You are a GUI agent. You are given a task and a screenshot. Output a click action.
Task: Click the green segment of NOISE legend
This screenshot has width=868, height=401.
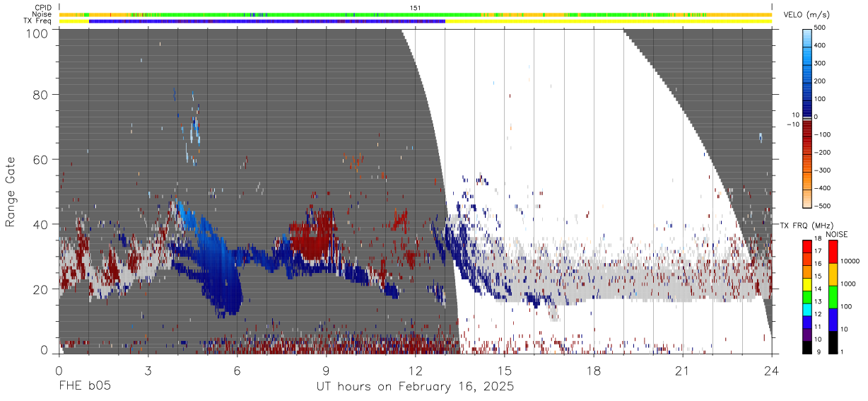[x=832, y=296]
